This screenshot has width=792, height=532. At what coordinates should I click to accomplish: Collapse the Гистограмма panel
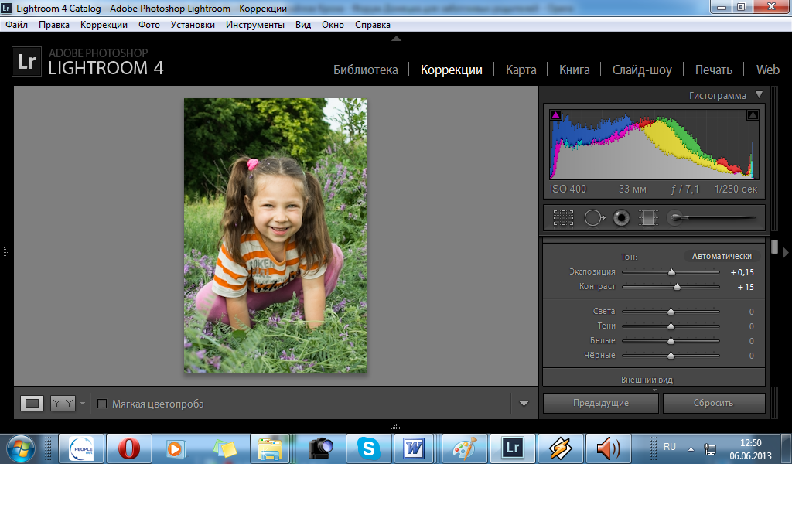click(759, 95)
